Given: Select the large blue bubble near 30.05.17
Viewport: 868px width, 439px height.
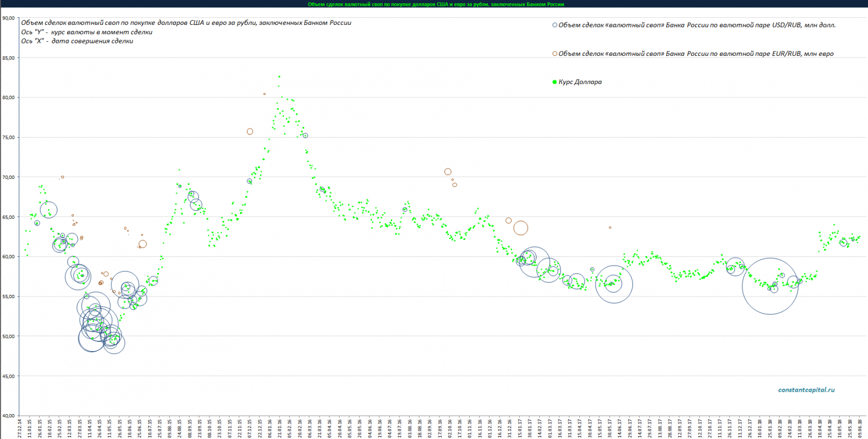Looking at the screenshot, I should tap(614, 284).
